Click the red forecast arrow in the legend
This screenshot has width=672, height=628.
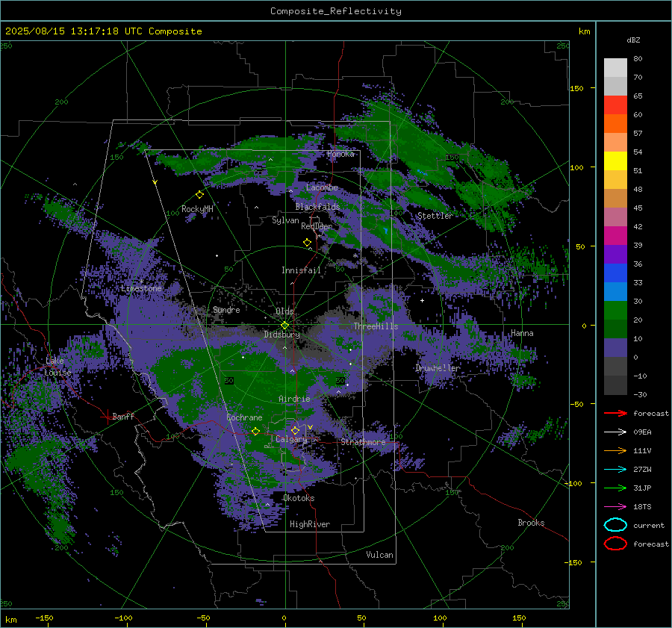point(615,413)
